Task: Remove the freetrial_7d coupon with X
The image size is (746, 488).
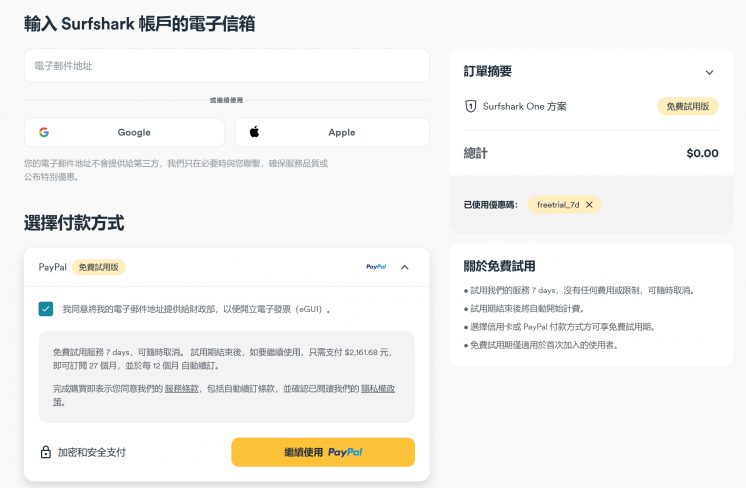Action: 590,204
